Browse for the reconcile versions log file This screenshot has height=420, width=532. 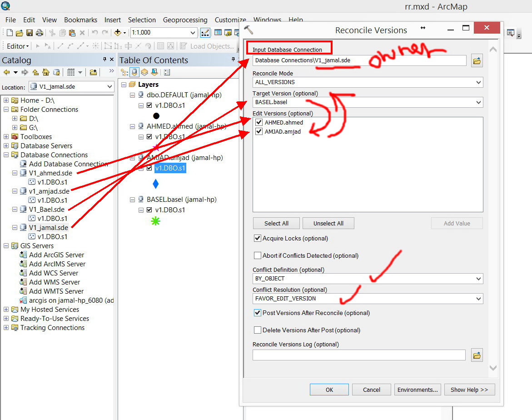[477, 355]
